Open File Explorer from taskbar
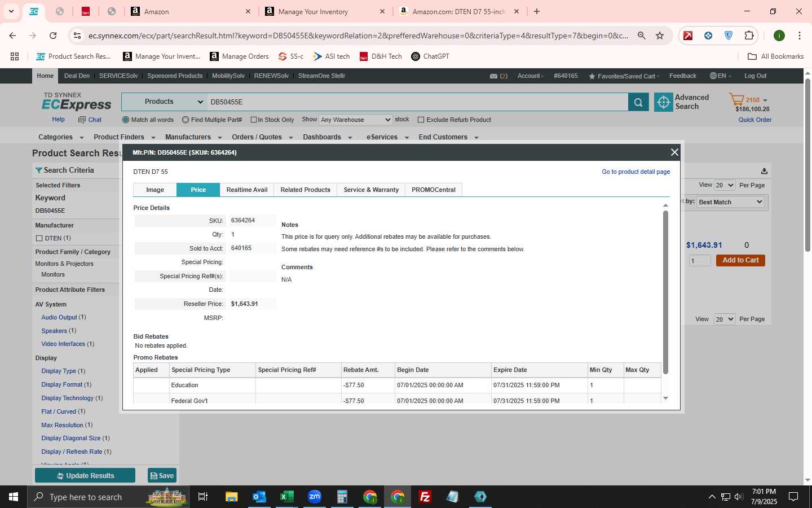Screen dimensions: 812x508 click(x=232, y=497)
